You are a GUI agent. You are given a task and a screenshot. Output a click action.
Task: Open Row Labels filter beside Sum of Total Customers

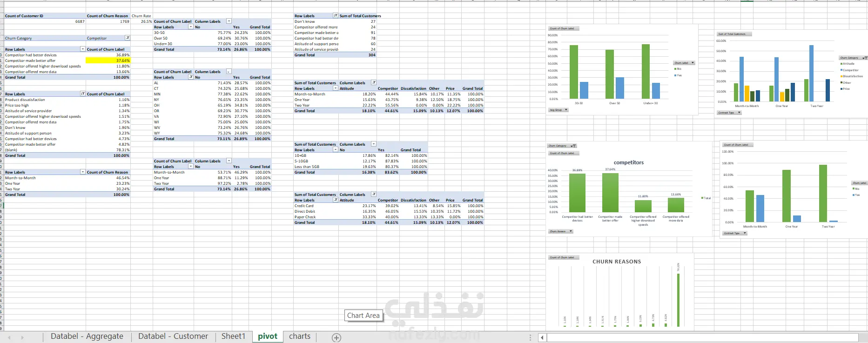click(x=336, y=16)
